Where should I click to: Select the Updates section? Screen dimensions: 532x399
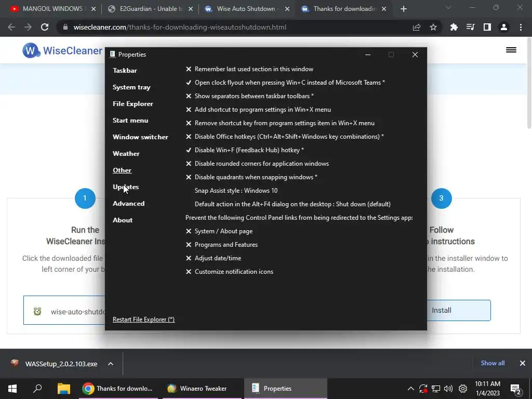coord(126,187)
